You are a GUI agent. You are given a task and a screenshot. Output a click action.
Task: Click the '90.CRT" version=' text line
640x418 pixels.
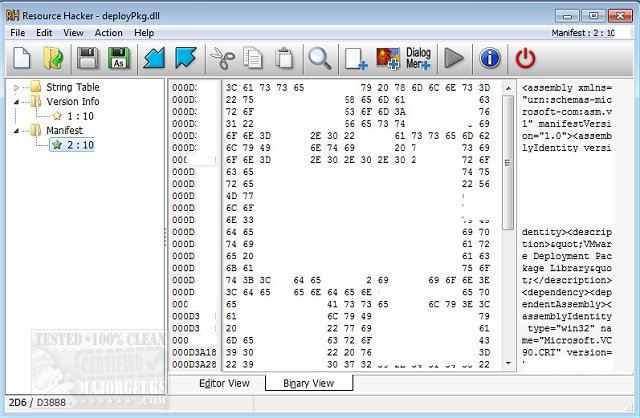click(x=567, y=352)
